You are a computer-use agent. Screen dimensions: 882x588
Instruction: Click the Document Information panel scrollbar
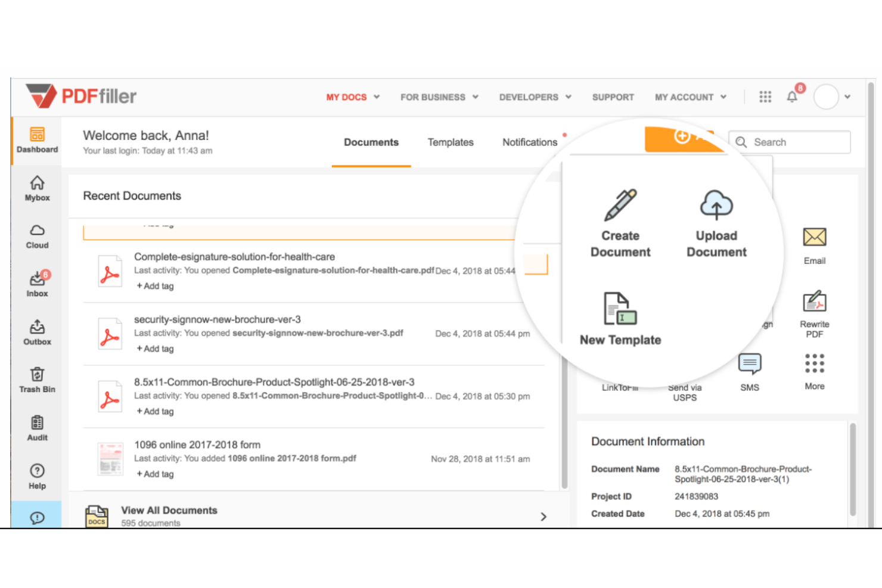tap(853, 469)
